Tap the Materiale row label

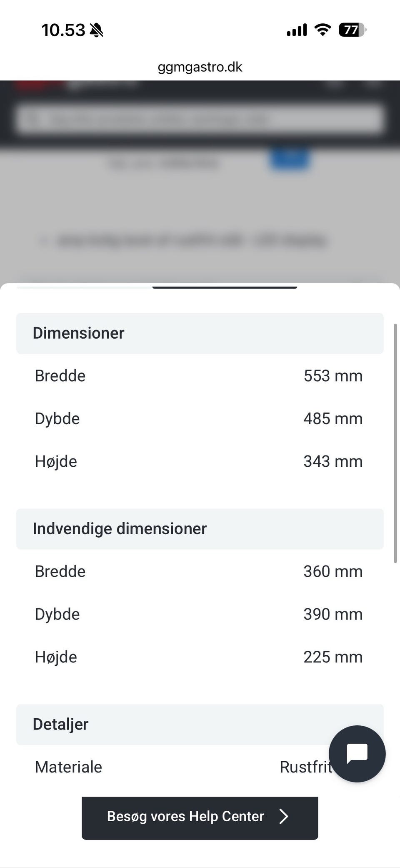coord(68,767)
